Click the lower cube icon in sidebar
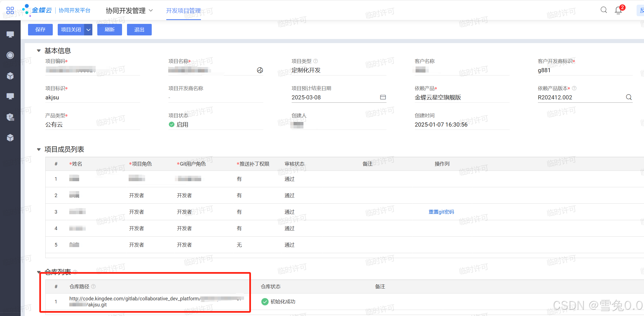Viewport: 644px width, 316px height. click(x=10, y=138)
